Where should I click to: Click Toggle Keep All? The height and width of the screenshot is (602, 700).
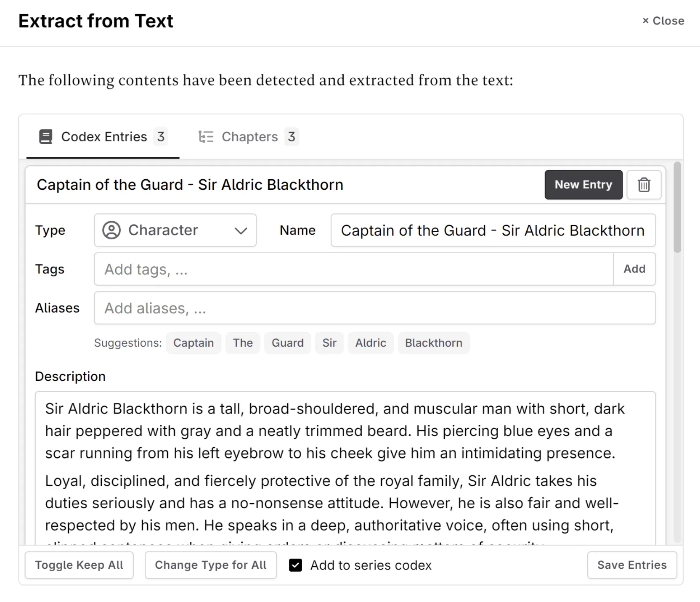click(79, 565)
